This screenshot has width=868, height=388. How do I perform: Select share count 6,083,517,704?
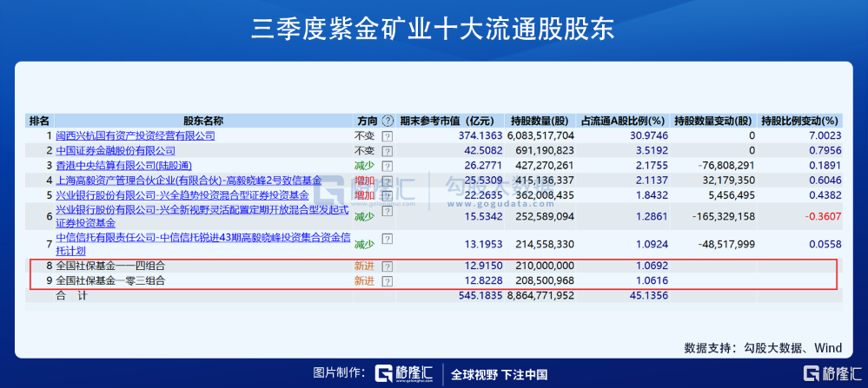tap(540, 135)
